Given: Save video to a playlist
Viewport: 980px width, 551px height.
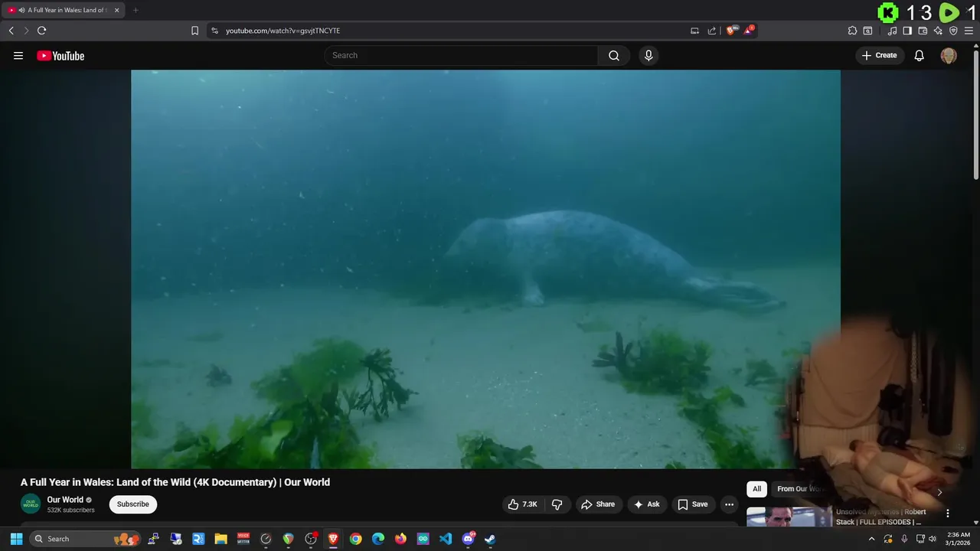Looking at the screenshot, I should 693,504.
